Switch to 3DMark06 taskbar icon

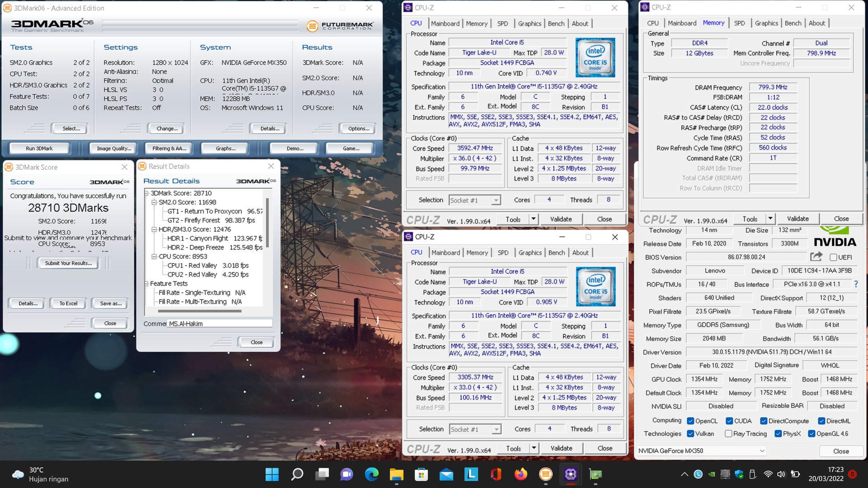click(x=546, y=474)
